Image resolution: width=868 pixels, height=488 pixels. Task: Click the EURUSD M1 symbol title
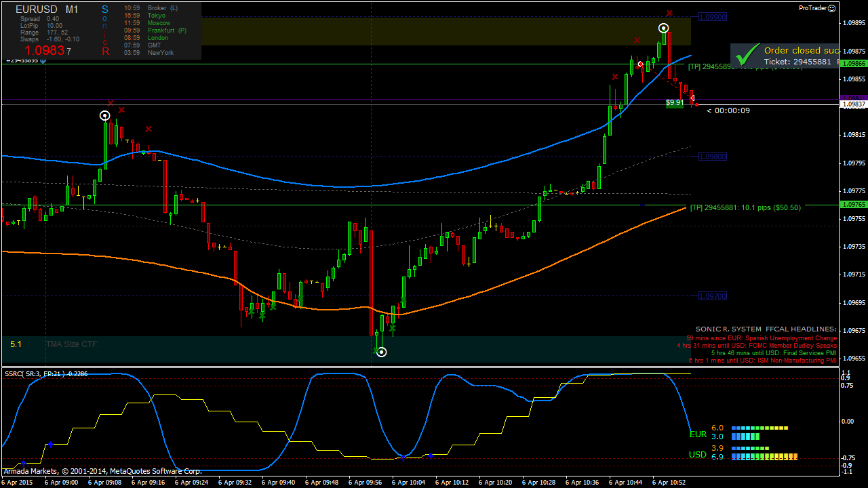[46, 9]
